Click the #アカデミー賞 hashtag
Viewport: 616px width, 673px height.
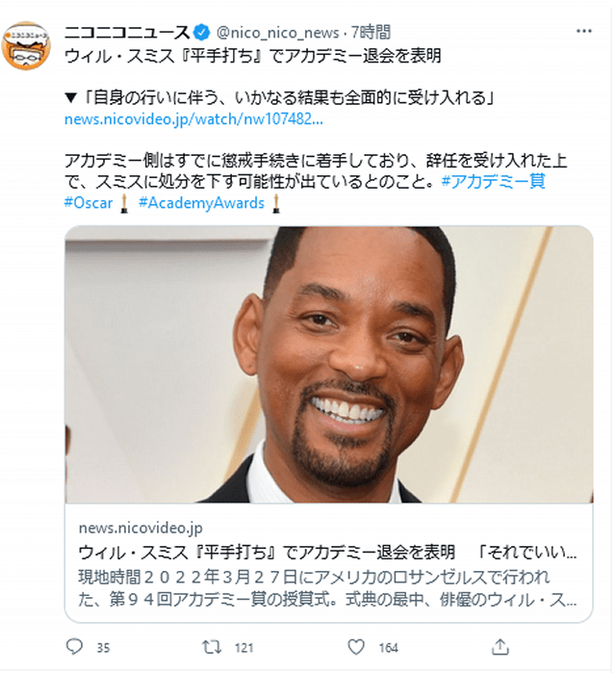tap(494, 181)
